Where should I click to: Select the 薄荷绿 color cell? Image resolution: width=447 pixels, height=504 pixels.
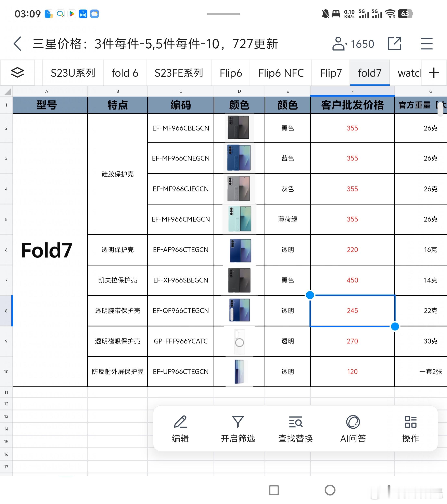point(288,219)
